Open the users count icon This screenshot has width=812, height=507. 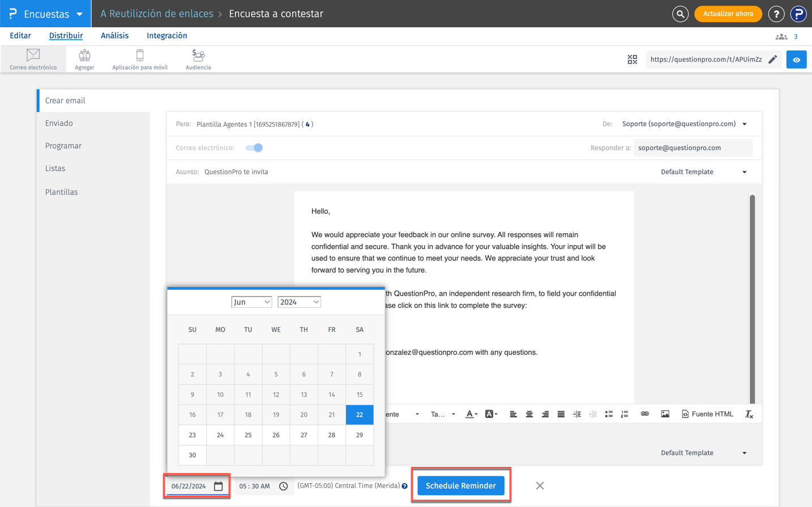click(x=781, y=37)
